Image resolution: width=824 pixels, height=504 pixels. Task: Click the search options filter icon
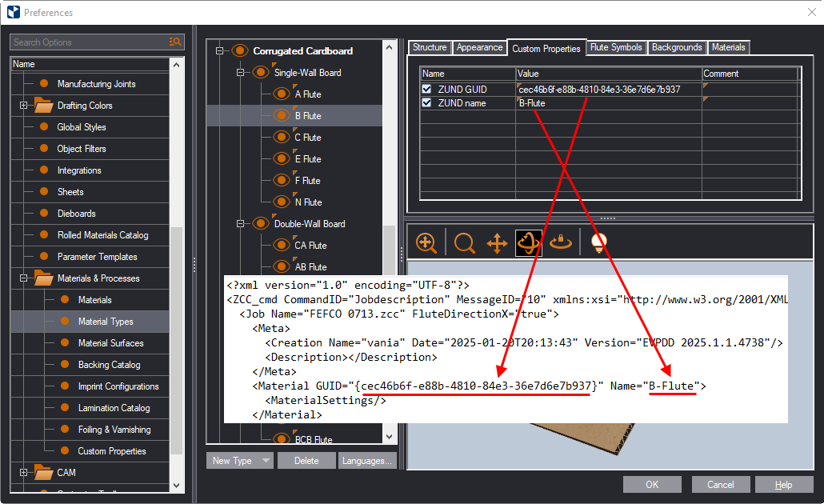[x=175, y=42]
